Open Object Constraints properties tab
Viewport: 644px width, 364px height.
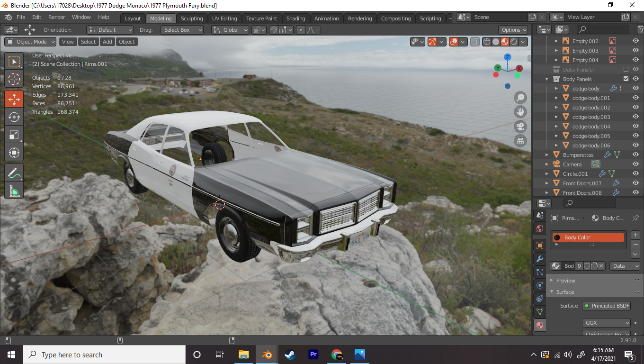point(539,299)
